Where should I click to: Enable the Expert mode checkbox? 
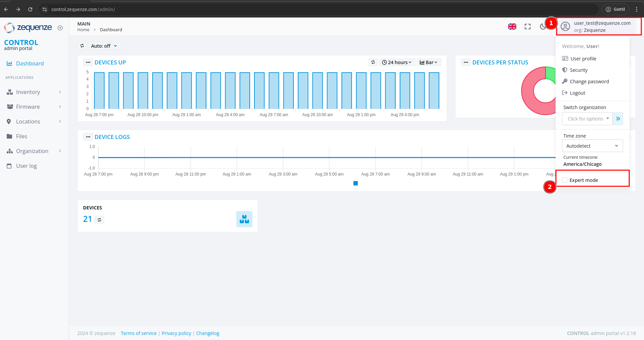point(565,180)
